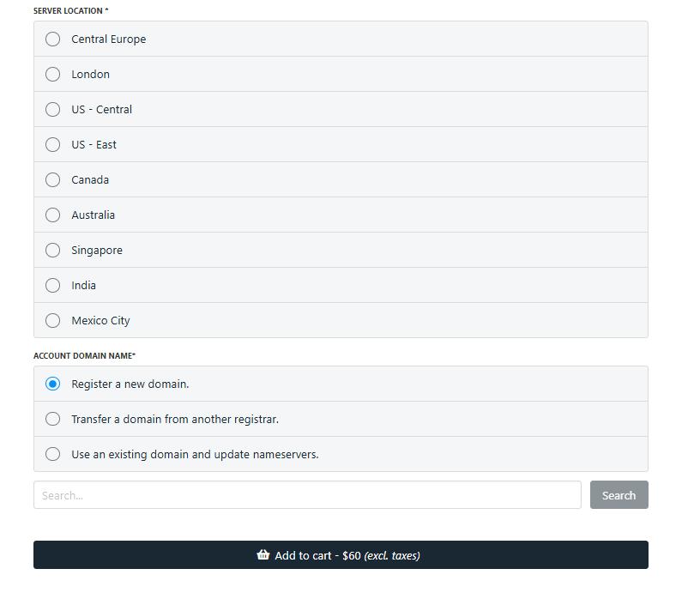Choose Transfer a domain from another registrar
The image size is (700, 593).
53,420
